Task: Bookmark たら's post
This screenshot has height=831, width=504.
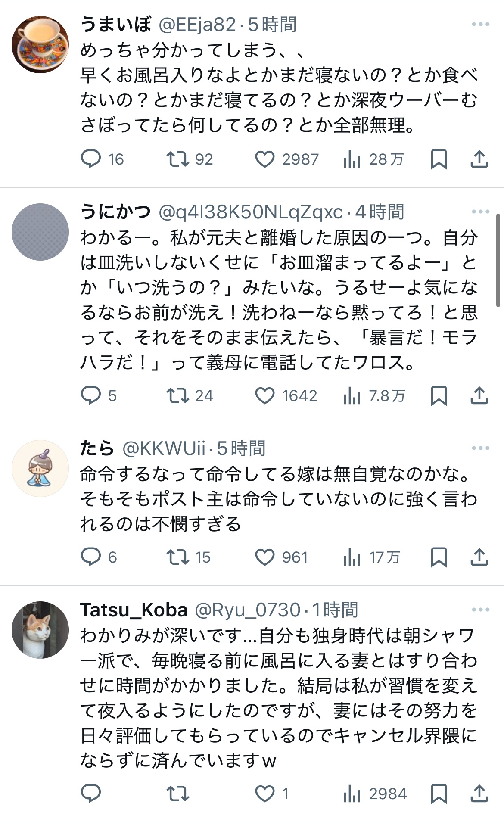Action: tap(439, 557)
